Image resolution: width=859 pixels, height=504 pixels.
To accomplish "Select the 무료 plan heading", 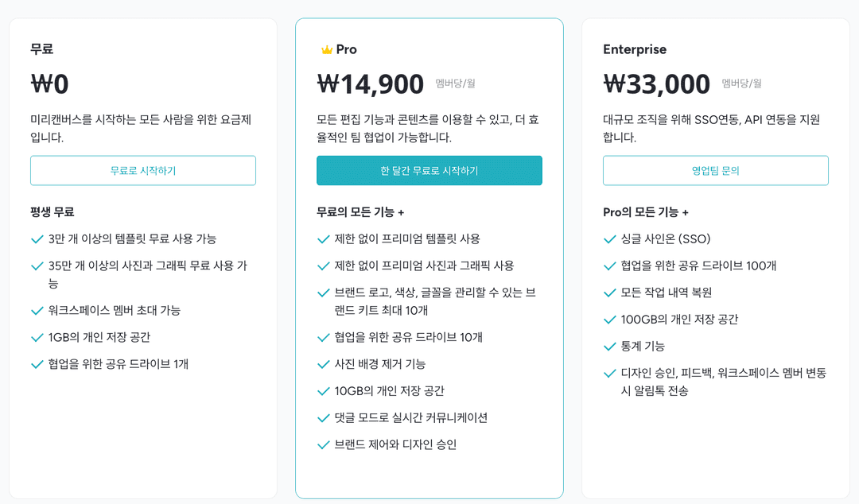I will tap(41, 48).
